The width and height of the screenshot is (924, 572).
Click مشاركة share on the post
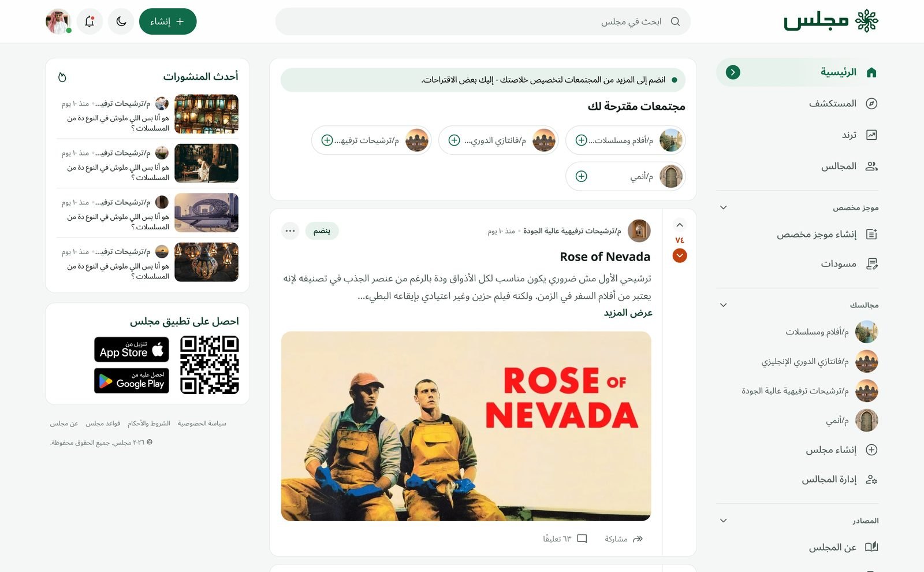click(x=624, y=538)
